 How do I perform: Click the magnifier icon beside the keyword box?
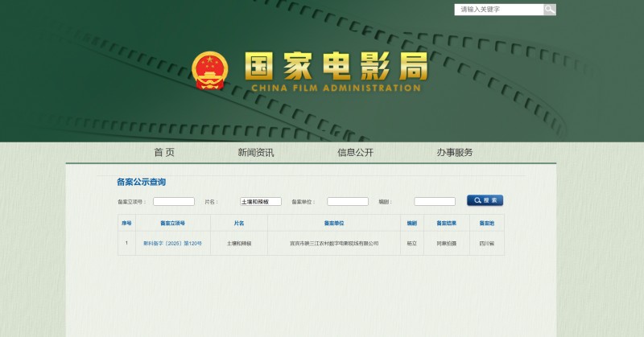[550, 10]
